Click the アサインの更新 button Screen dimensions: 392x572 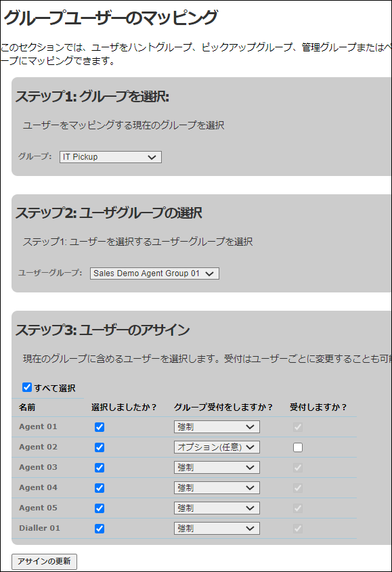click(x=44, y=561)
